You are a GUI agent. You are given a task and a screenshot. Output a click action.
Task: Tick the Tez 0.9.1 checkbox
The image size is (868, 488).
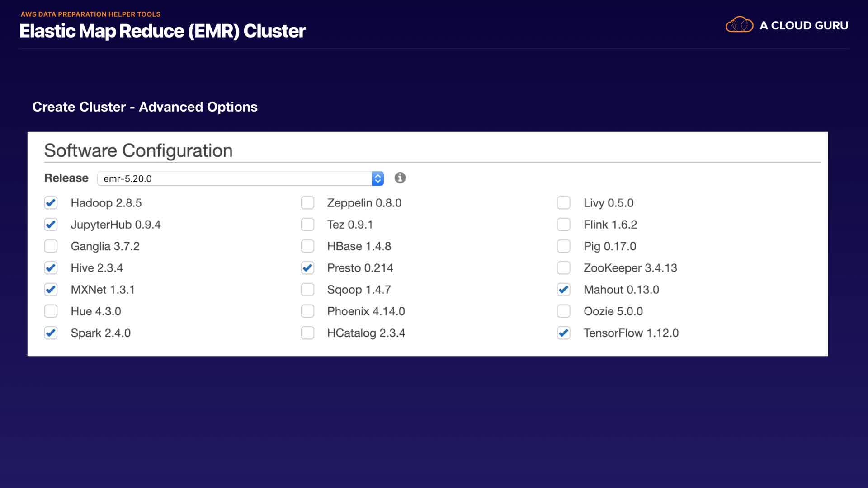tap(307, 225)
